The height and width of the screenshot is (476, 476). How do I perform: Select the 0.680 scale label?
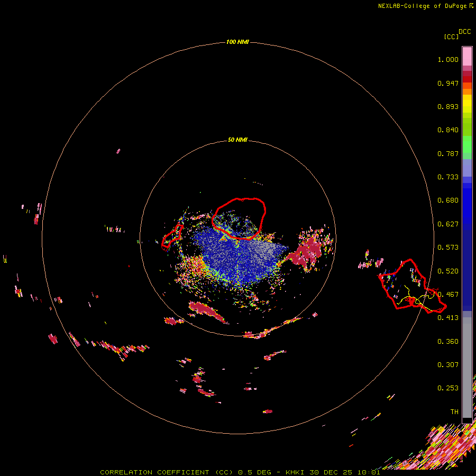448,200
